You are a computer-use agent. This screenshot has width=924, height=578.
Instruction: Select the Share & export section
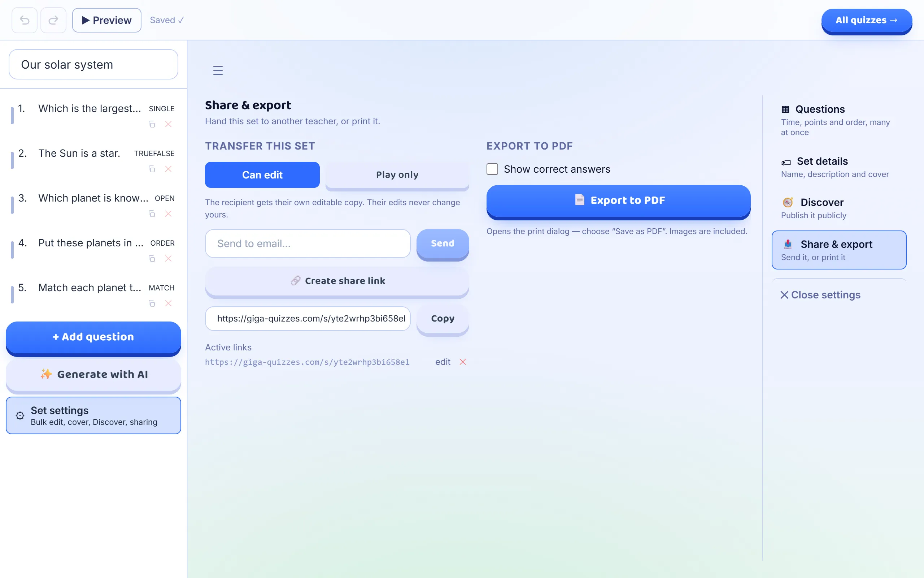(839, 250)
